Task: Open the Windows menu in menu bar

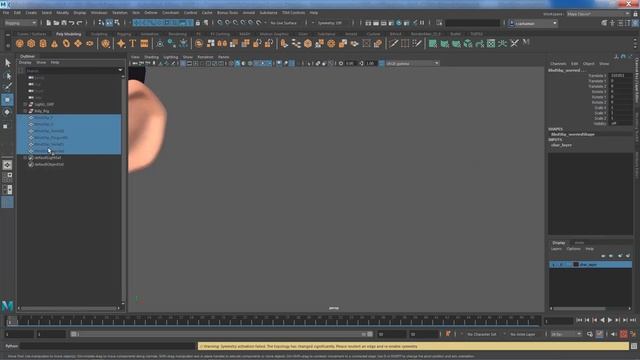Action: click(x=99, y=13)
